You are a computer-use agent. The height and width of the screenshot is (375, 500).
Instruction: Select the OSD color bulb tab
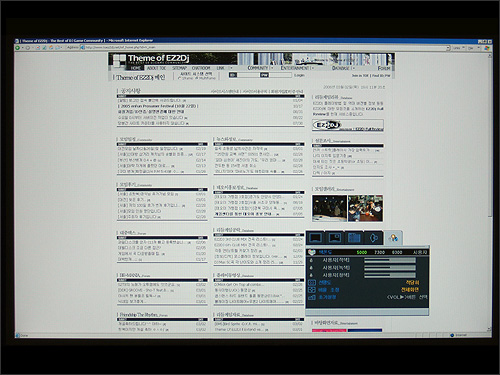coord(393,238)
